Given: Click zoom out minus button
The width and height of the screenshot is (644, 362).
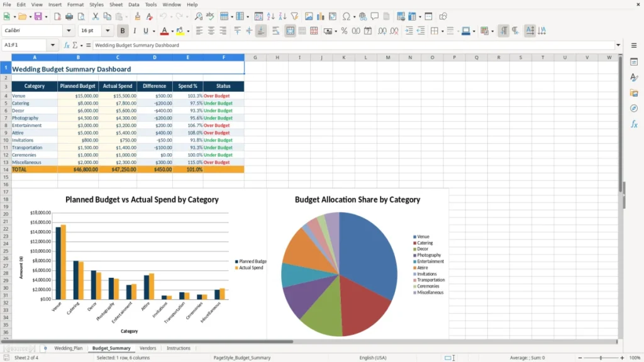Looking at the screenshot, I should [580, 358].
